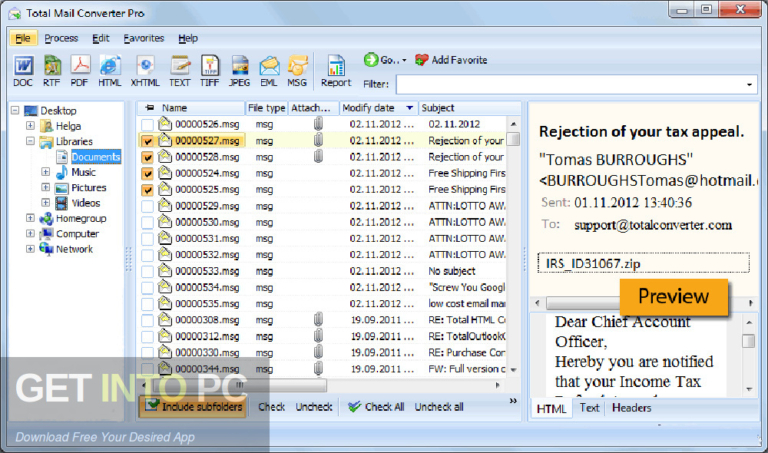This screenshot has width=768, height=453.
Task: Open the Favorites menu
Action: pyautogui.click(x=144, y=38)
